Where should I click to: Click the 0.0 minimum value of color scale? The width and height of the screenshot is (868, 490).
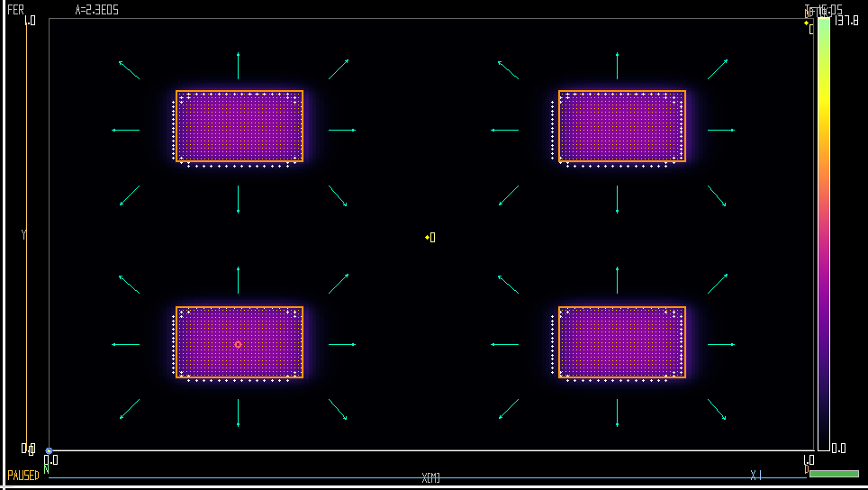point(838,448)
